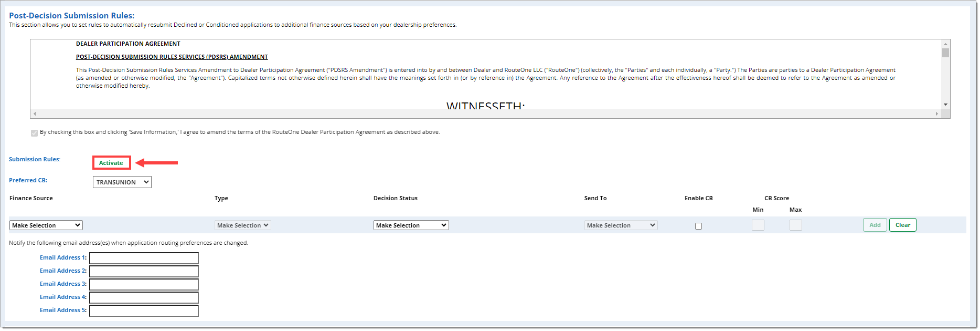Click the WITNESSETH heading in agreement
The width and height of the screenshot is (980, 331).
[486, 106]
